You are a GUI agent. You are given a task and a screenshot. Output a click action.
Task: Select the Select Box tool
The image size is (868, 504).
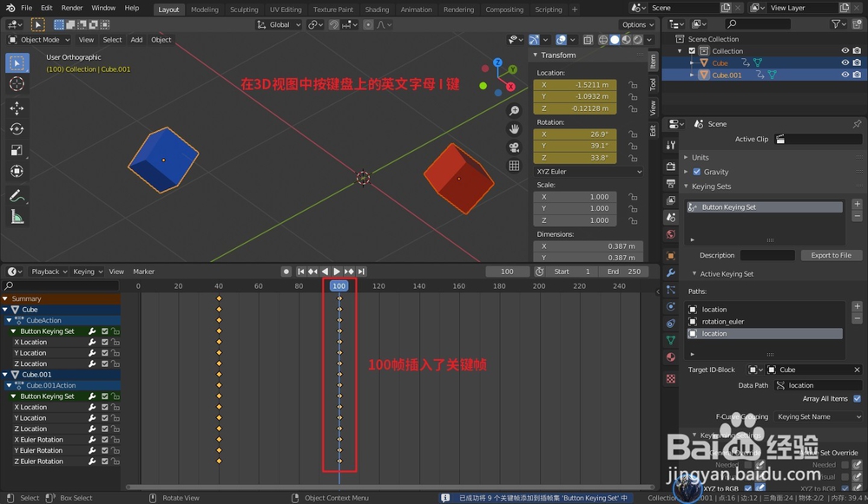coord(16,63)
